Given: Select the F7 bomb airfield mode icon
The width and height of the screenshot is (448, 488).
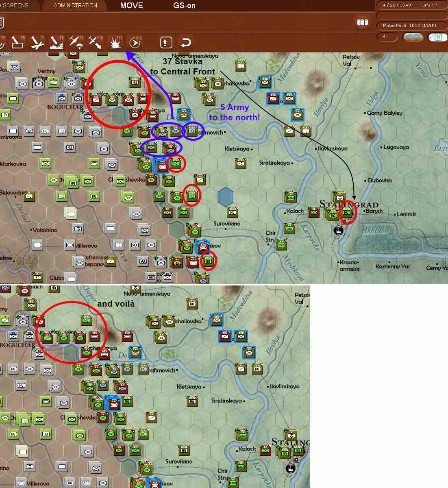Looking at the screenshot, I should 37,42.
